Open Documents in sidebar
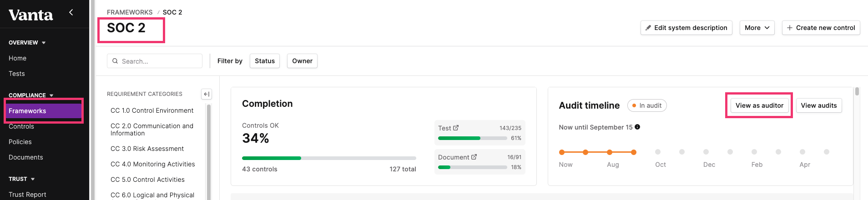868x200 pixels. click(x=26, y=157)
